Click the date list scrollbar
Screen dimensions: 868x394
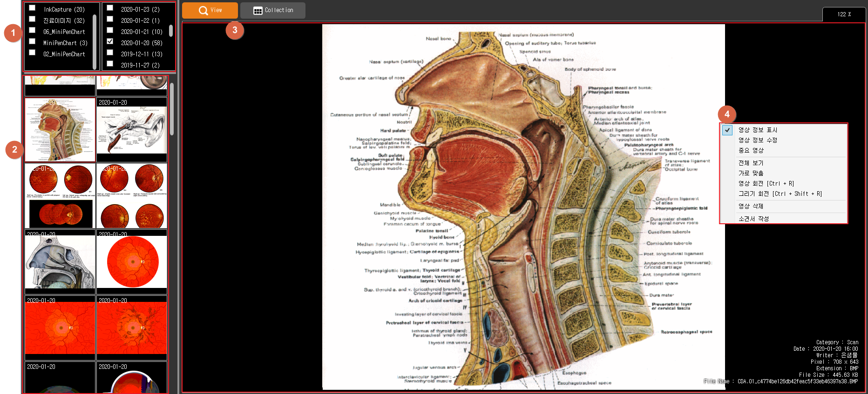[171, 31]
